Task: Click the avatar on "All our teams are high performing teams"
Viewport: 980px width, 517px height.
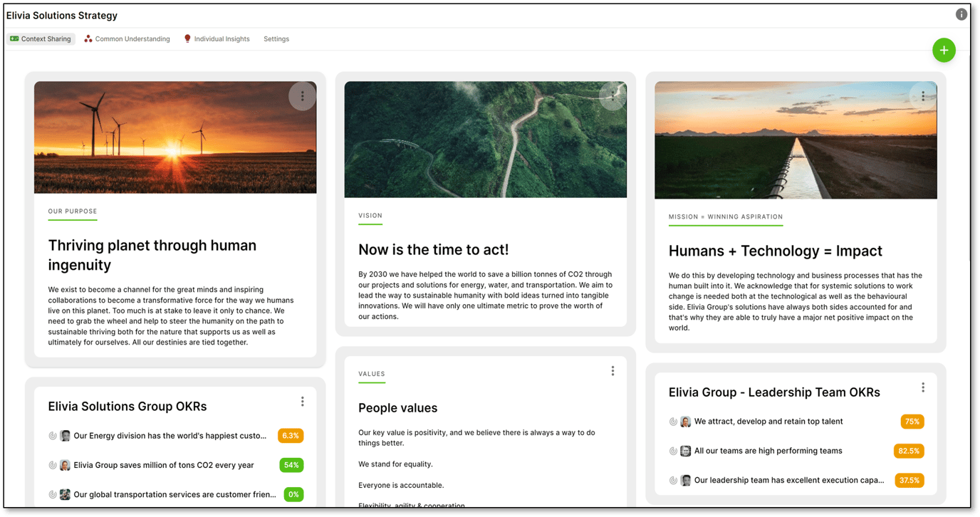Action: 685,451
